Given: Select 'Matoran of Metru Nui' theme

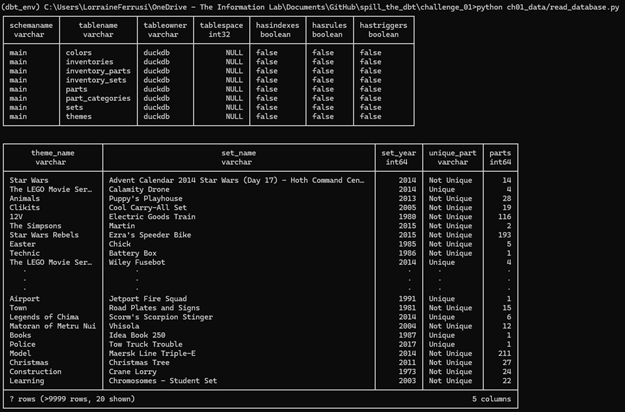Looking at the screenshot, I should (x=53, y=326).
